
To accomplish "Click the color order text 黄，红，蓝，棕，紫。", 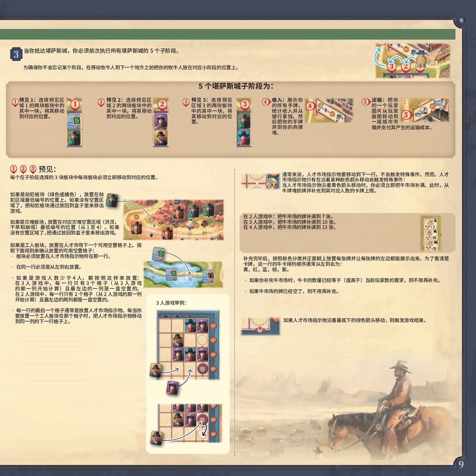I will click(x=266, y=269).
